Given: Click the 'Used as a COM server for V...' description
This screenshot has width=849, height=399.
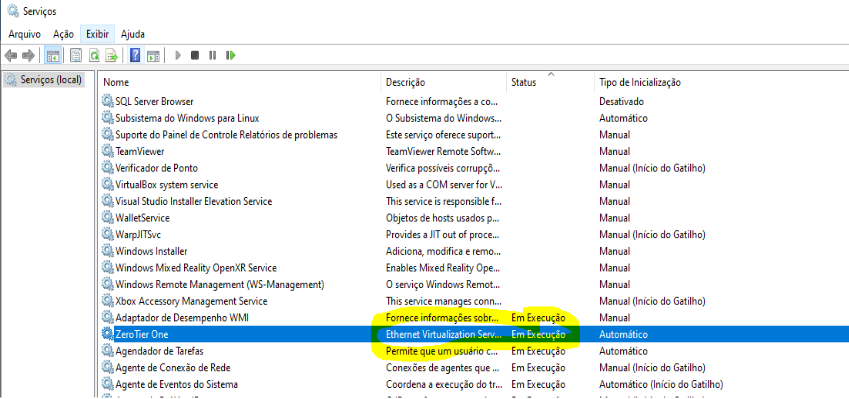Looking at the screenshot, I should coord(443,185).
